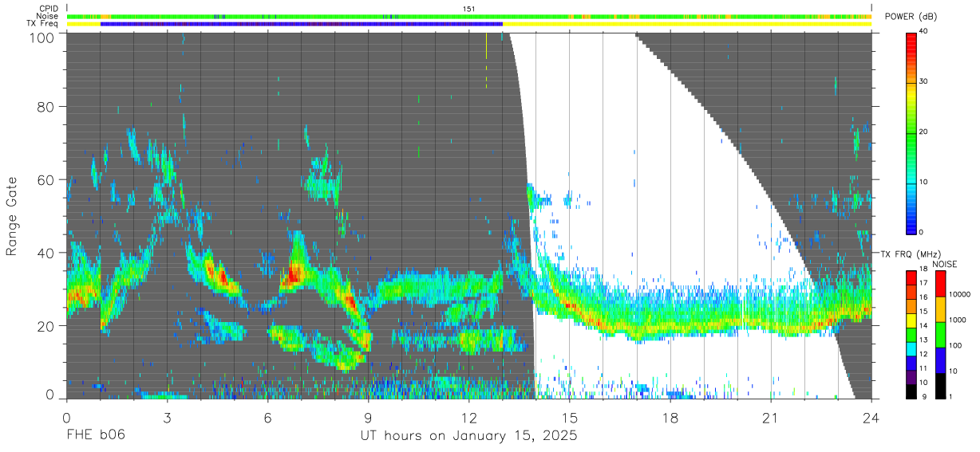
Task: Click the 'TX FRQ (MHz)' legend title
Action: click(909, 254)
